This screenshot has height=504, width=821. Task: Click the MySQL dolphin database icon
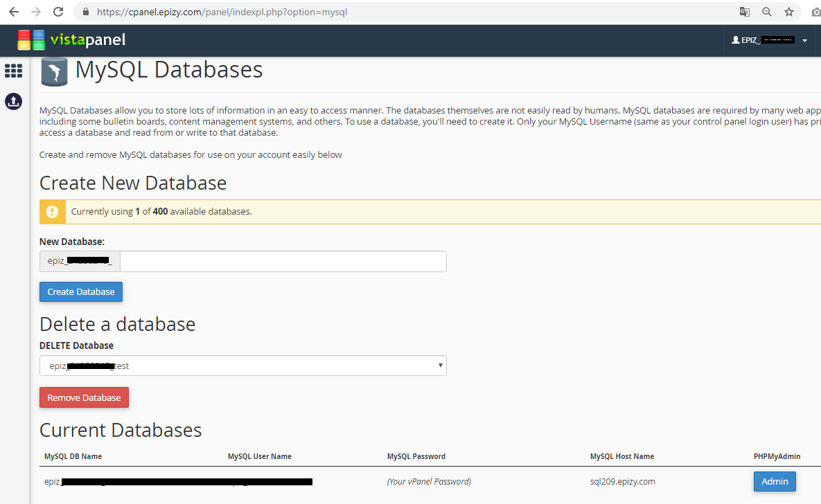click(x=54, y=72)
